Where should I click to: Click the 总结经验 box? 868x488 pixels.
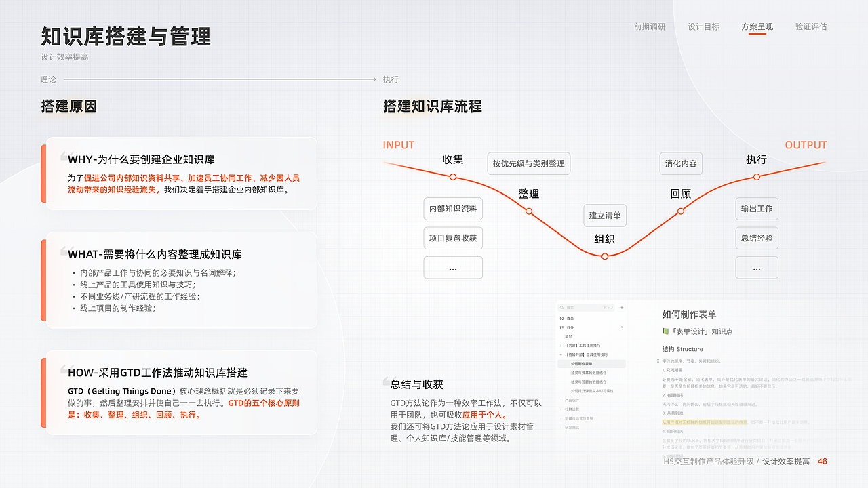pos(757,238)
